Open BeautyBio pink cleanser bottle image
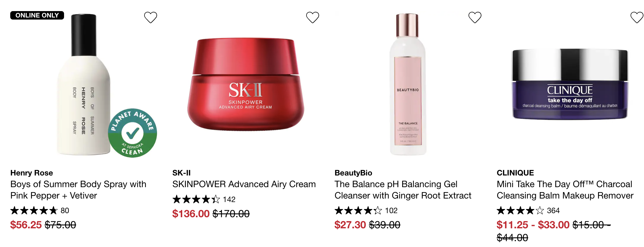 pos(408,84)
